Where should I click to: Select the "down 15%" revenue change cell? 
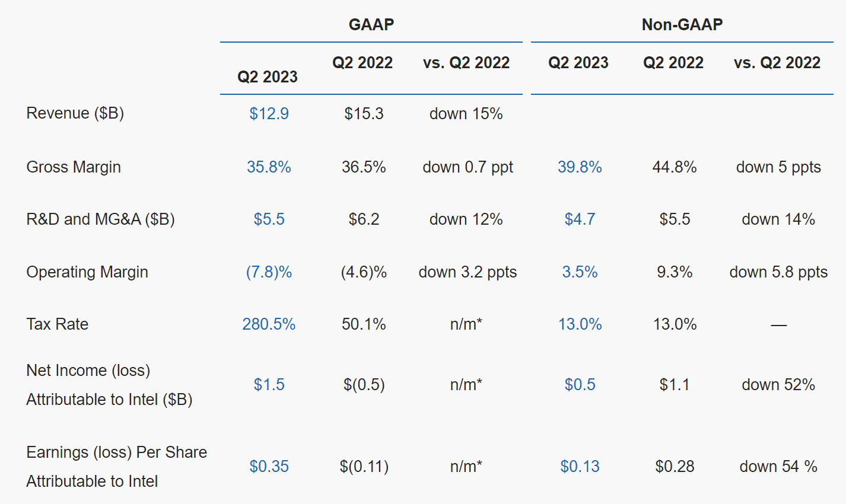pos(466,114)
